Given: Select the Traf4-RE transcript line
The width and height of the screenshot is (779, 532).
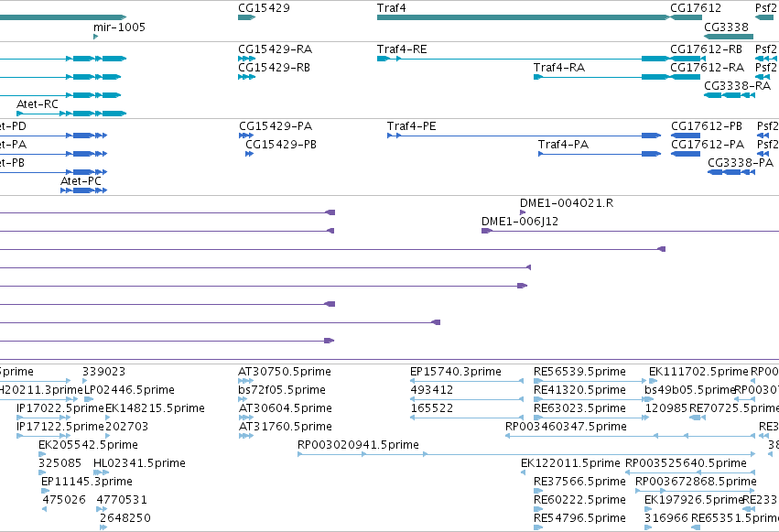Looking at the screenshot, I should (x=523, y=59).
